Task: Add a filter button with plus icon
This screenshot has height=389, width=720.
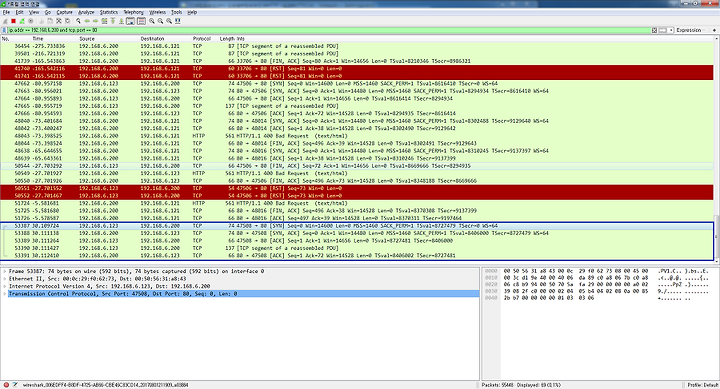Action: pos(714,30)
